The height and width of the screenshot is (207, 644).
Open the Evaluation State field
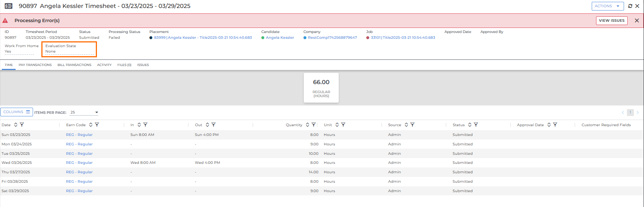69,51
